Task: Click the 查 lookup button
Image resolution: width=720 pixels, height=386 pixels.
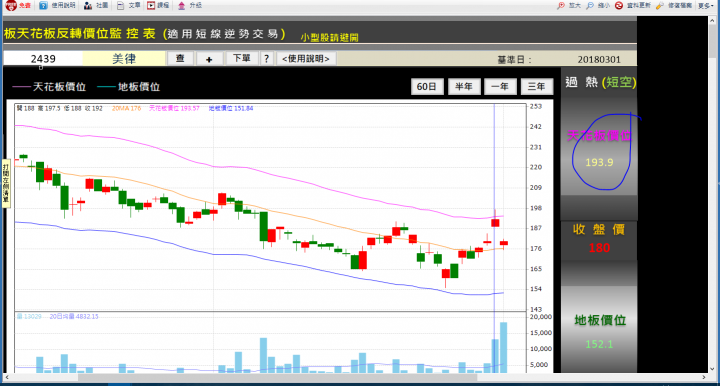Action: (x=180, y=59)
